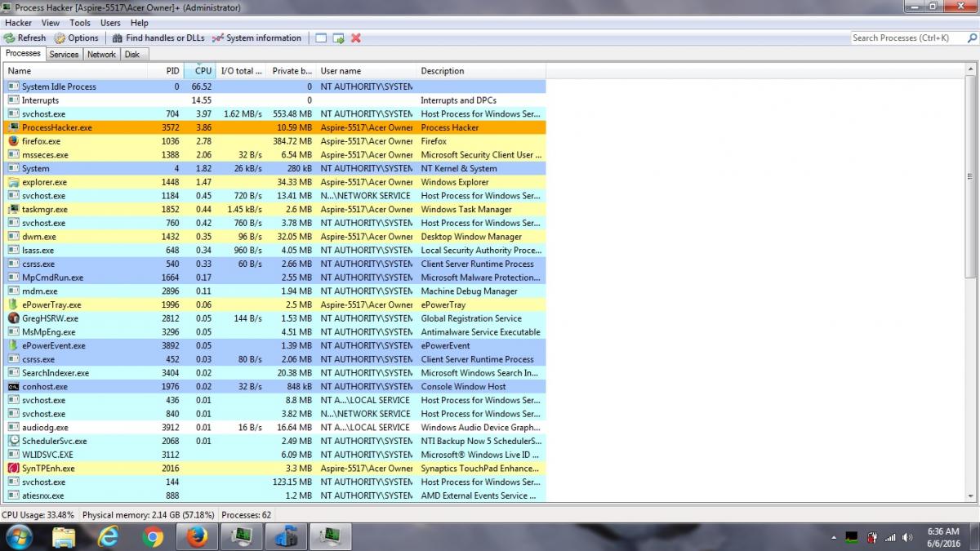Click the green icon beside ePowerEvent.exe
The height and width of the screenshot is (551, 980).
point(13,346)
